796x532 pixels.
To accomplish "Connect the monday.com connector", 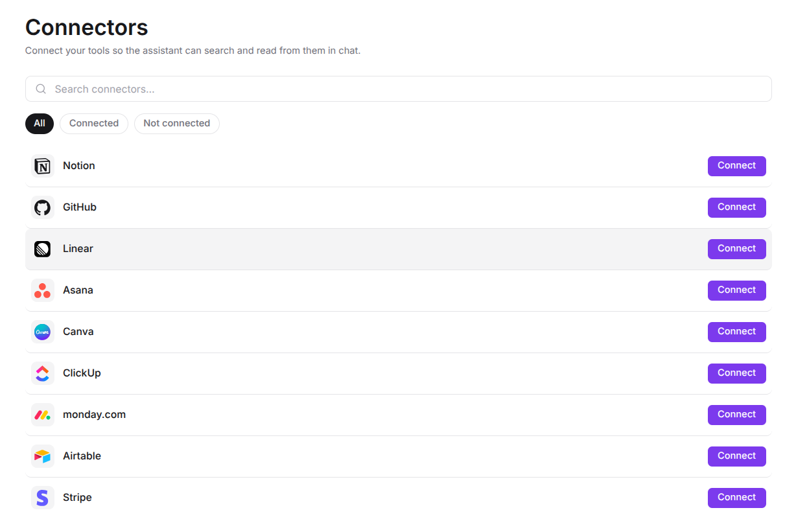I will (x=736, y=415).
